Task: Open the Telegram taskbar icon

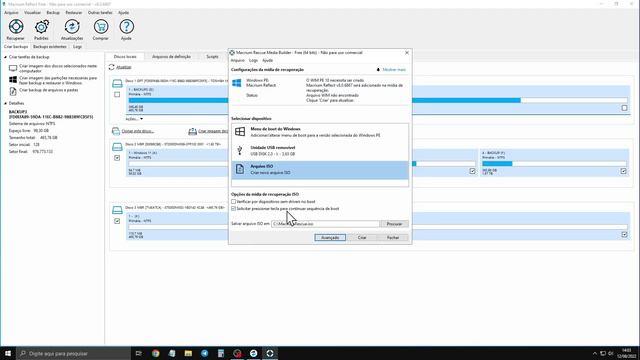Action: click(x=204, y=353)
